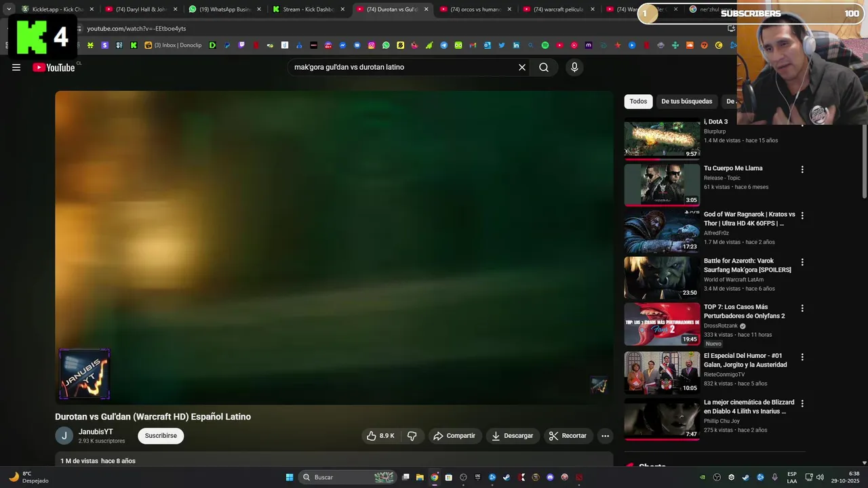Like the Durotan vs Gul'dan video

(380, 436)
